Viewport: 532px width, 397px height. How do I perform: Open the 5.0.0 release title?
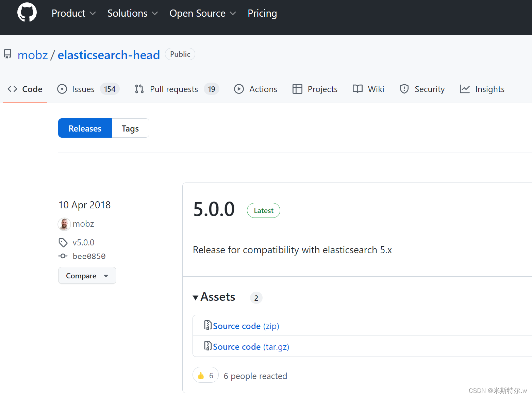click(214, 209)
